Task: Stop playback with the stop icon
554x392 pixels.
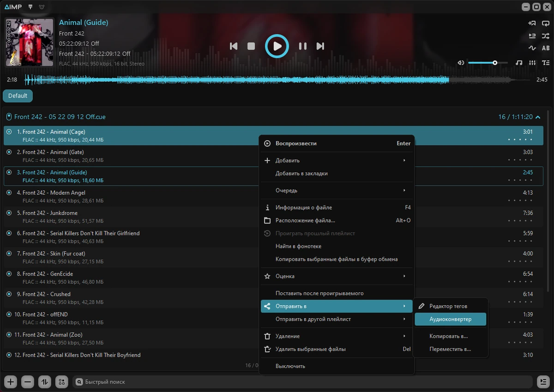Action: tap(251, 46)
